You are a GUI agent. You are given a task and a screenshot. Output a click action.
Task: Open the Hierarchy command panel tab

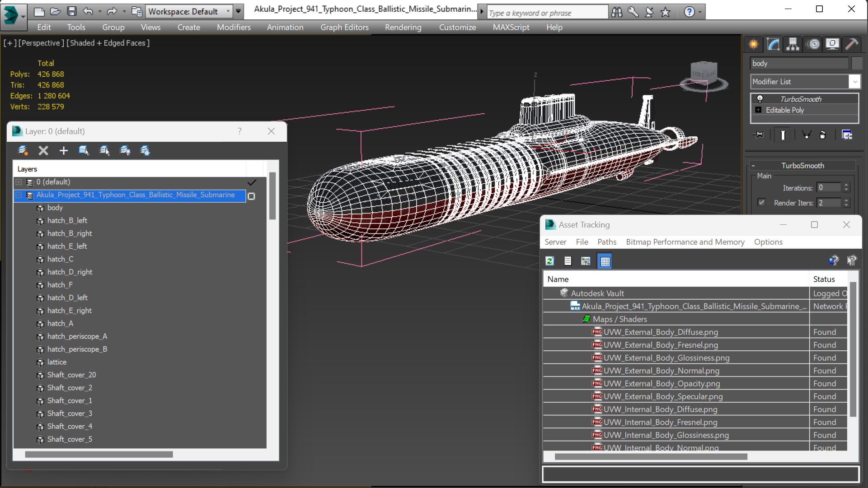[x=793, y=44]
